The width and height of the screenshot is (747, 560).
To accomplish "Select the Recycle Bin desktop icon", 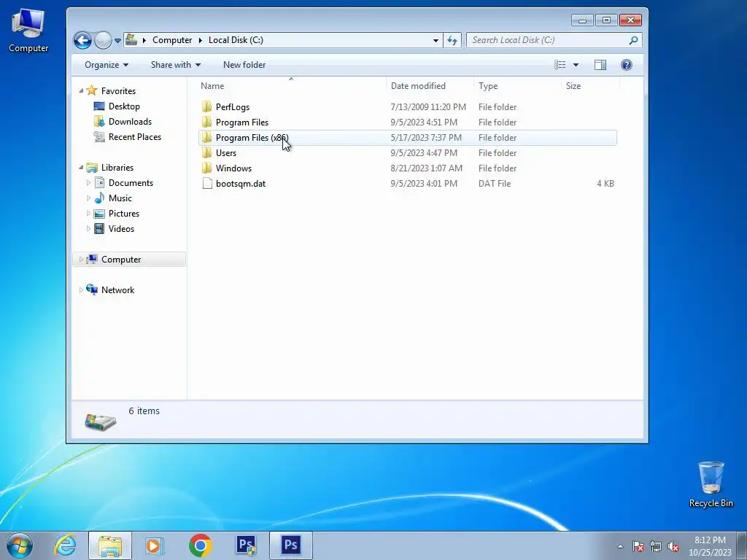I will 711,484.
